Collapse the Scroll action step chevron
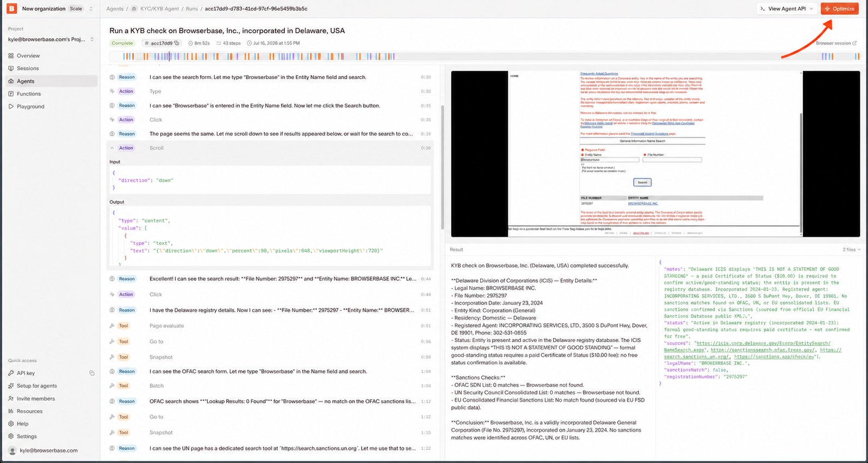This screenshot has width=868, height=463. (112, 148)
